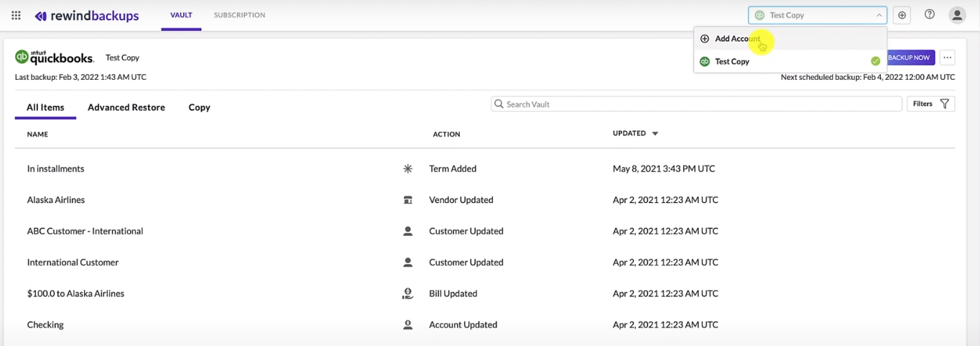Click the Bill Updated action text
This screenshot has width=980, height=346.
coord(453,293)
